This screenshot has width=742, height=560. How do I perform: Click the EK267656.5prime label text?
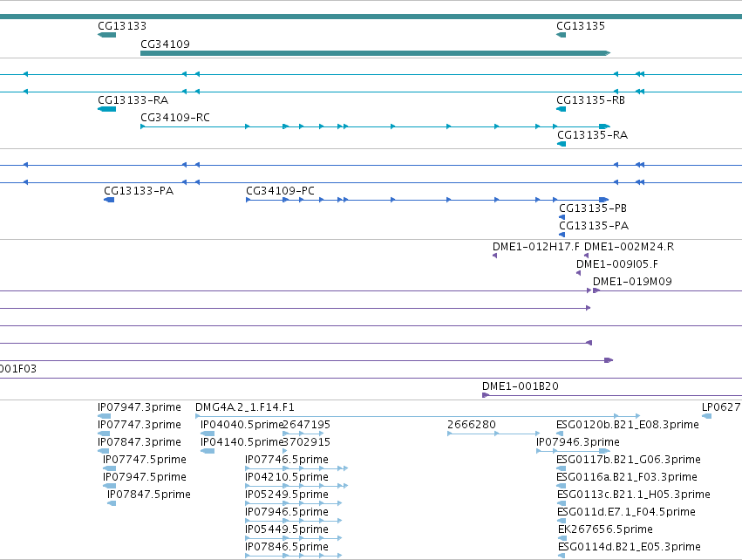(x=605, y=529)
